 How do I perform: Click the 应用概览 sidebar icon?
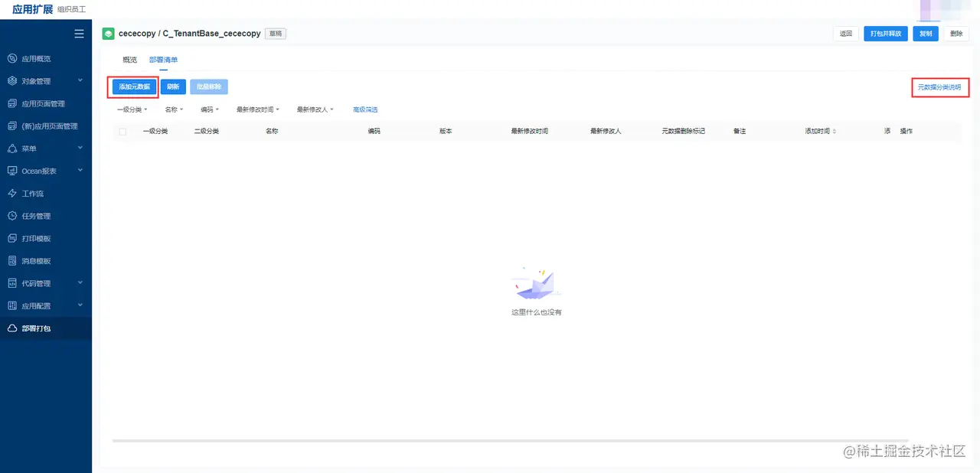pos(12,59)
